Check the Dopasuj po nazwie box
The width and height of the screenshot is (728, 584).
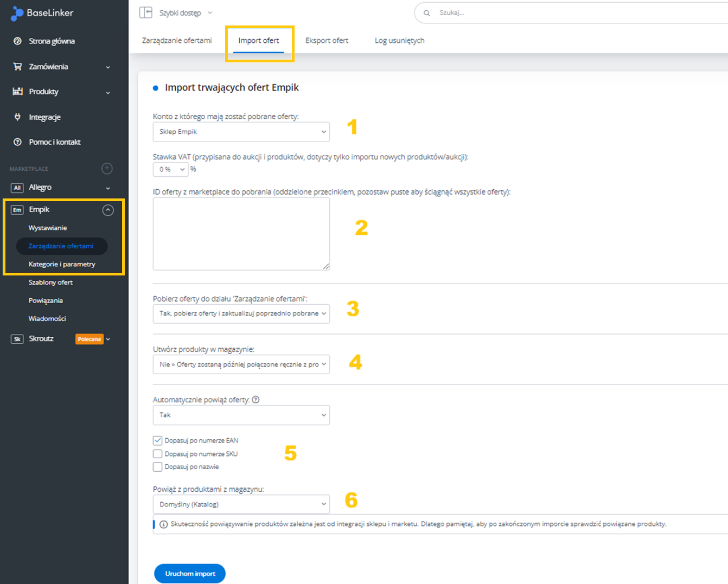[158, 467]
